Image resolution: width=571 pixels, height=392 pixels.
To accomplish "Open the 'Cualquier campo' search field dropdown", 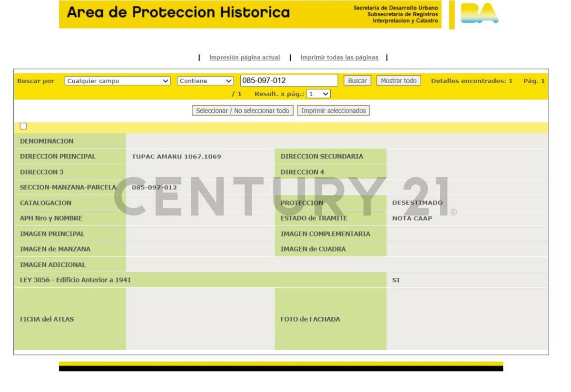I will click(x=118, y=81).
